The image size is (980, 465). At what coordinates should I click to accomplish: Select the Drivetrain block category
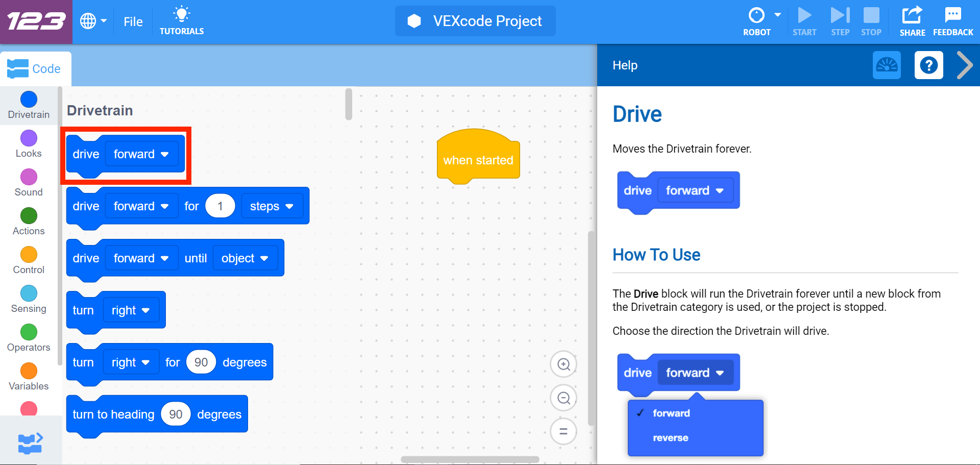(28, 106)
